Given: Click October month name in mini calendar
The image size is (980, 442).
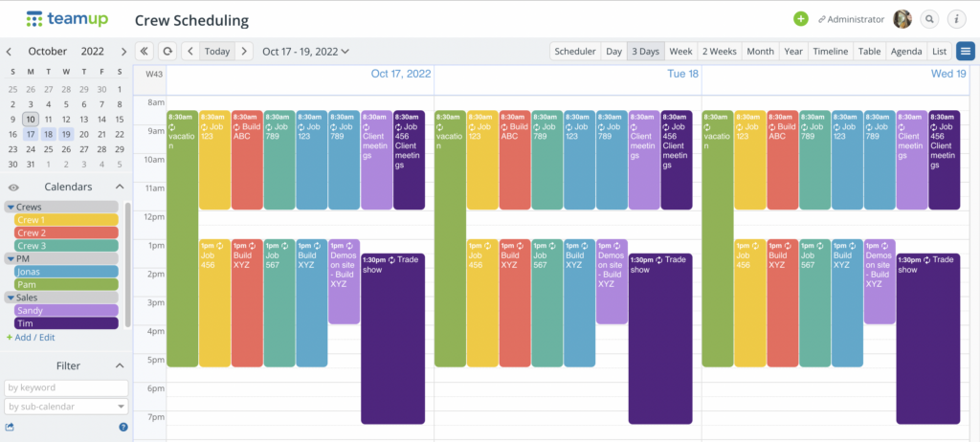Looking at the screenshot, I should pos(48,52).
